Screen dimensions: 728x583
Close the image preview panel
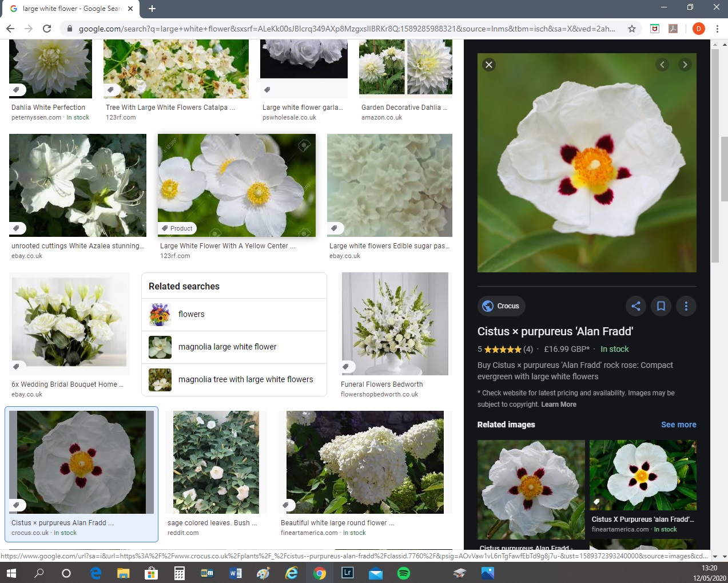point(489,65)
